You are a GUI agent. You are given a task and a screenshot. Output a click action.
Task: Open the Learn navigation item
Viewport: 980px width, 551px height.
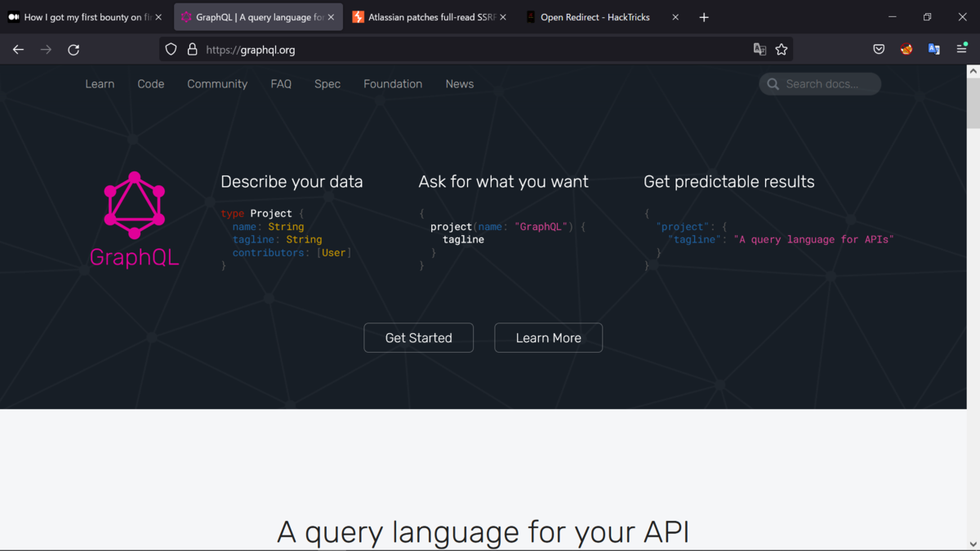point(100,84)
